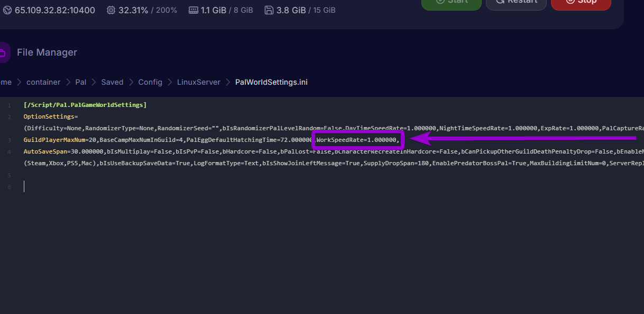Click the chevron separator before PalWorldSettings.ini

pos(228,82)
